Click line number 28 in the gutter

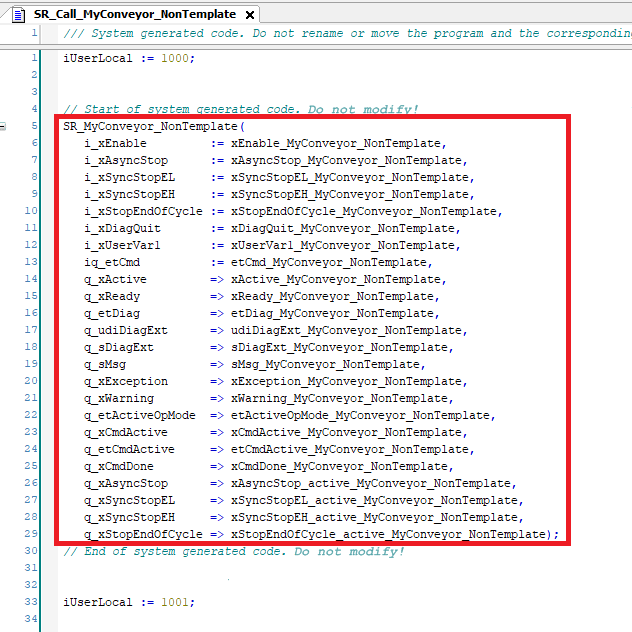pyautogui.click(x=33, y=518)
